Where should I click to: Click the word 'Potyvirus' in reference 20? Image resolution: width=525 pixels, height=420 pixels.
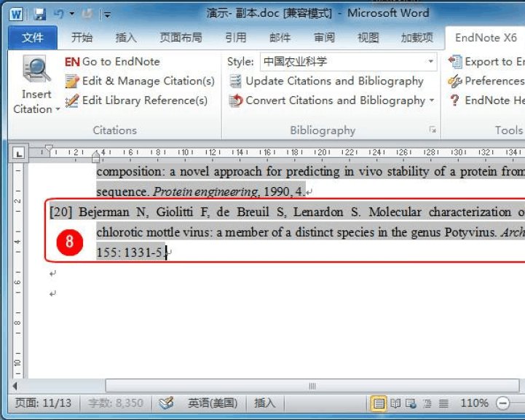point(470,232)
